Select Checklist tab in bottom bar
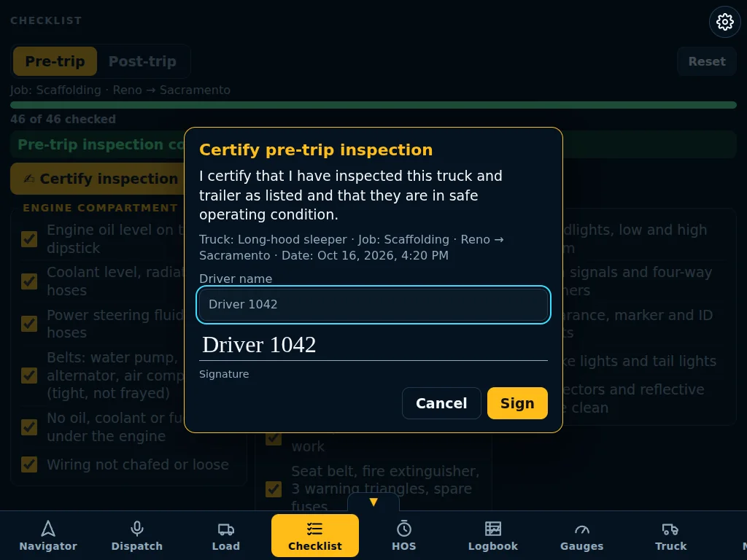Screen dimensions: 747x560 pos(315,535)
